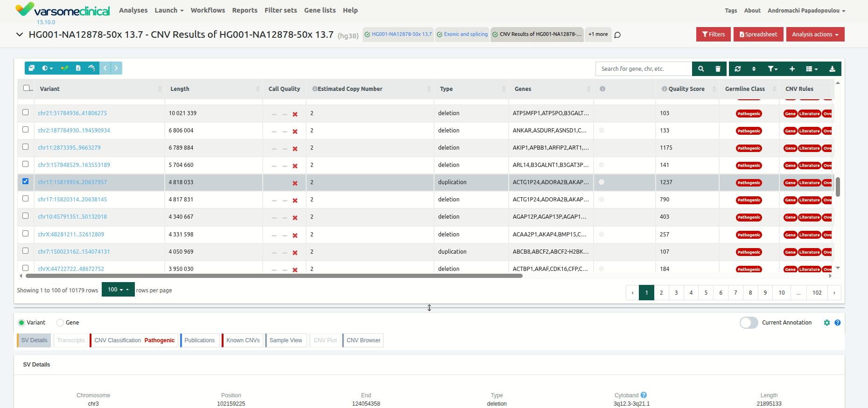Click the gene search input field

tap(644, 69)
